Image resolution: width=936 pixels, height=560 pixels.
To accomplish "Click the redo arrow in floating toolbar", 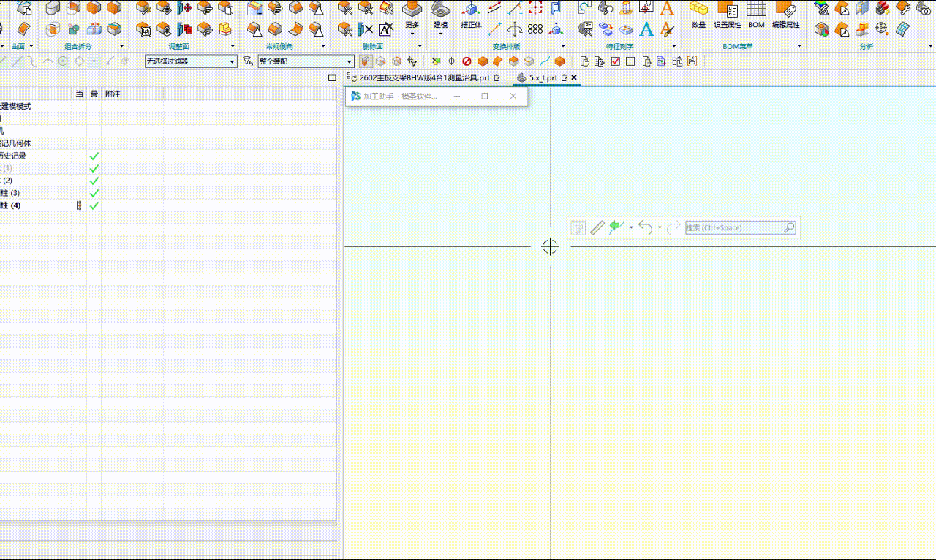I will [x=673, y=228].
